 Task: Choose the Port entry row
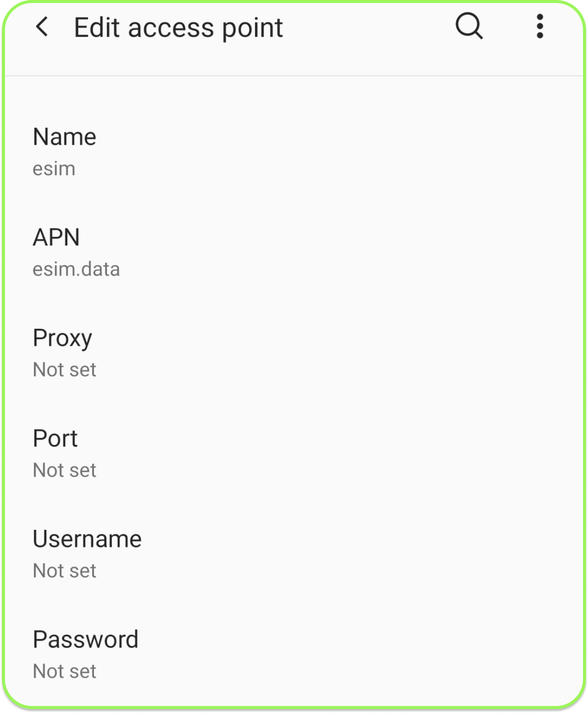pyautogui.click(x=294, y=453)
